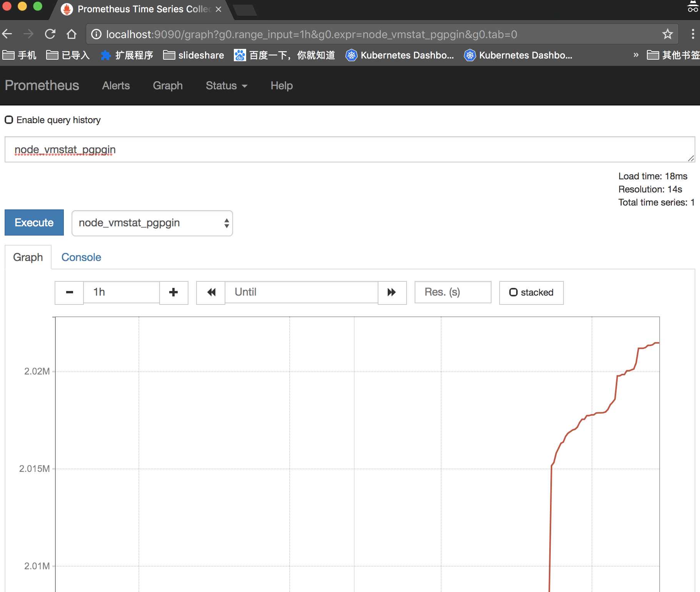
Task: Show hidden bookmarks with the chevron
Action: pos(636,55)
